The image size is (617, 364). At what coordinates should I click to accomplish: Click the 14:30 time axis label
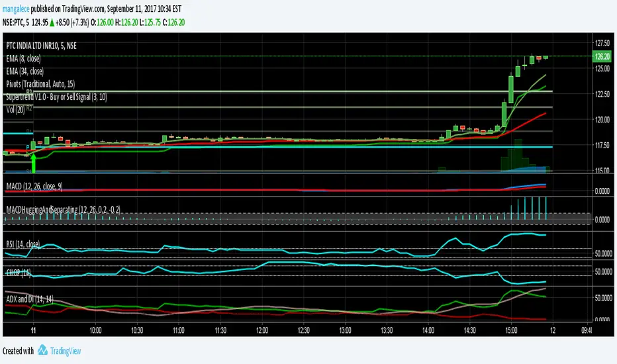[x=470, y=330]
